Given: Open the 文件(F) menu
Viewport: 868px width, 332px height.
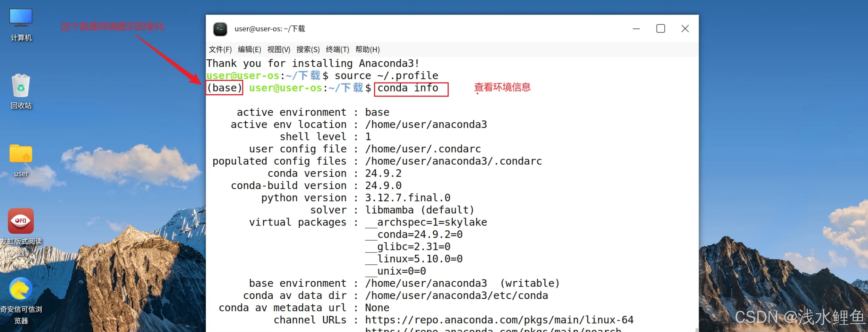Looking at the screenshot, I should tap(220, 50).
